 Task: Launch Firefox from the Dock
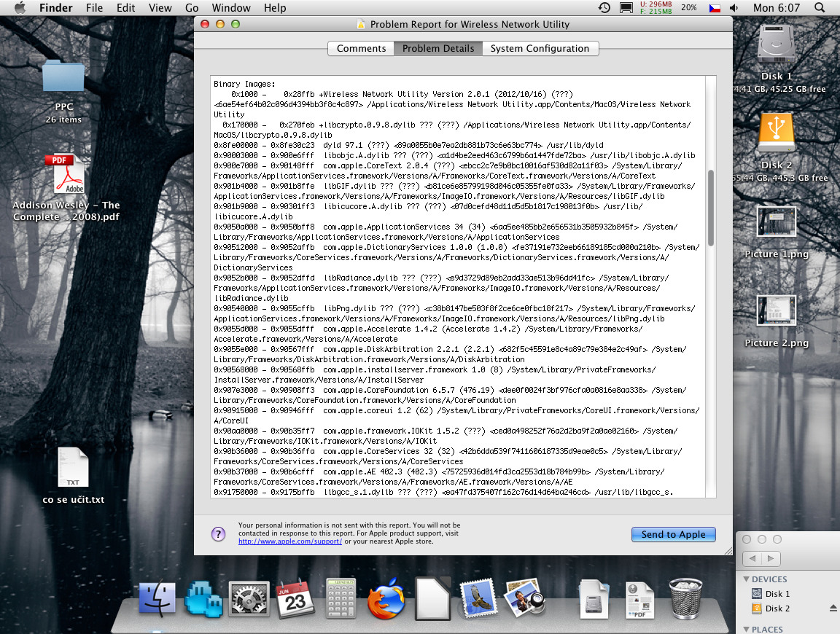386,599
